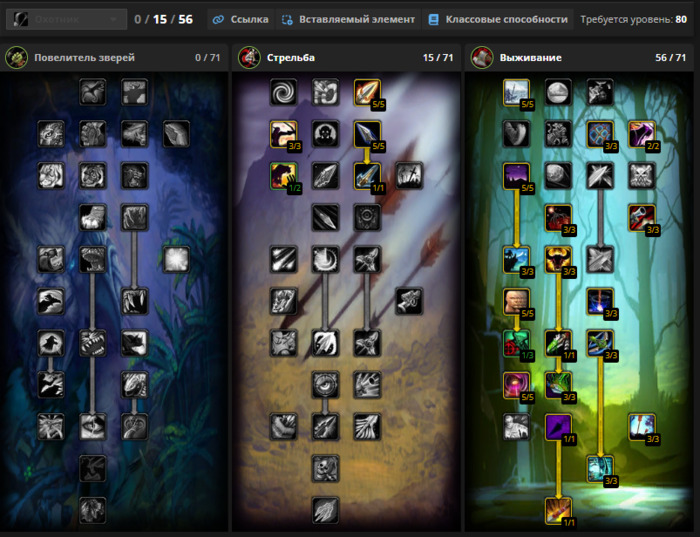Click Thrill of the Hunt 3/3 talent
This screenshot has height=537, width=700.
600,343
